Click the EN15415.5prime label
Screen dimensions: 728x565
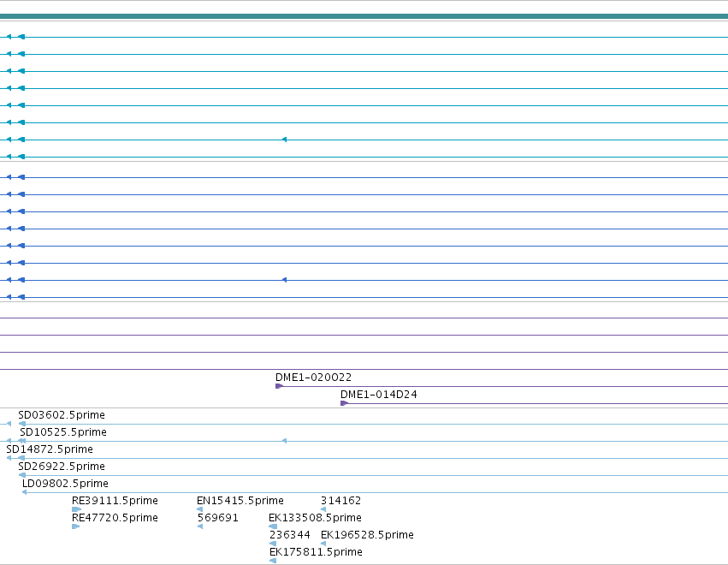coord(240,501)
